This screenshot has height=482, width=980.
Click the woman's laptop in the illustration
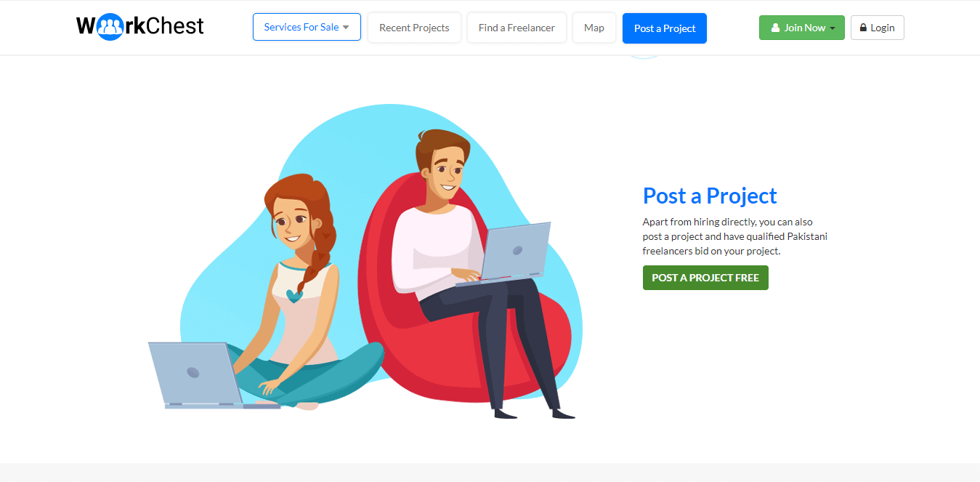[x=205, y=375]
